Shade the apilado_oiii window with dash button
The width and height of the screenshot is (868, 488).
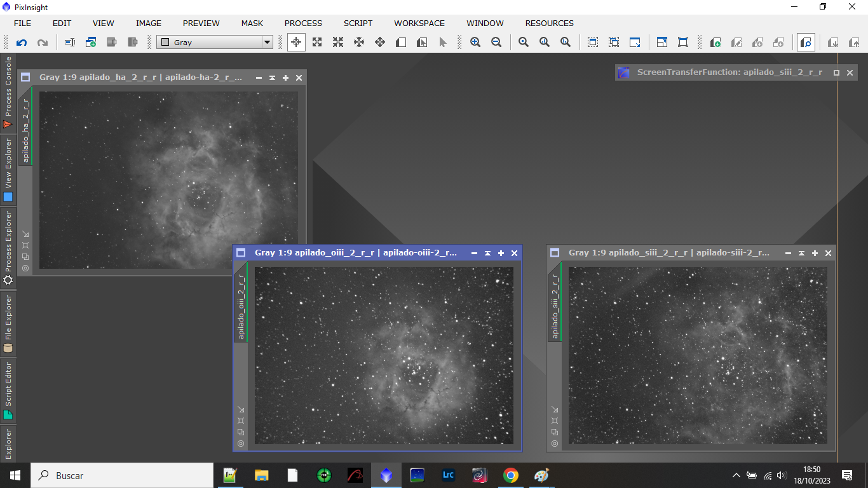point(474,253)
